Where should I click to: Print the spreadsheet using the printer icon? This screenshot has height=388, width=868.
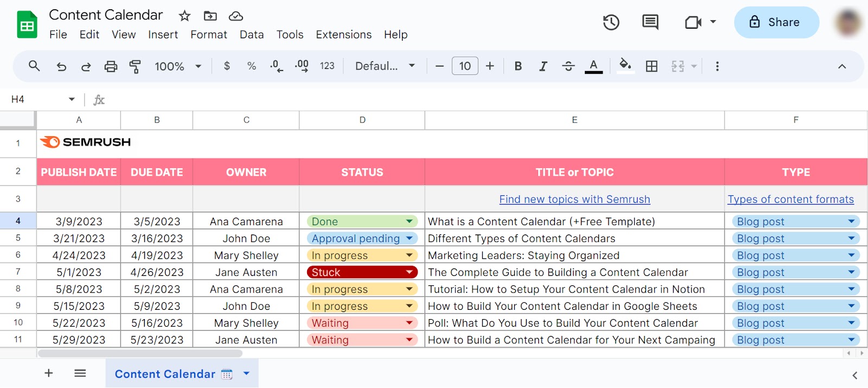[111, 66]
